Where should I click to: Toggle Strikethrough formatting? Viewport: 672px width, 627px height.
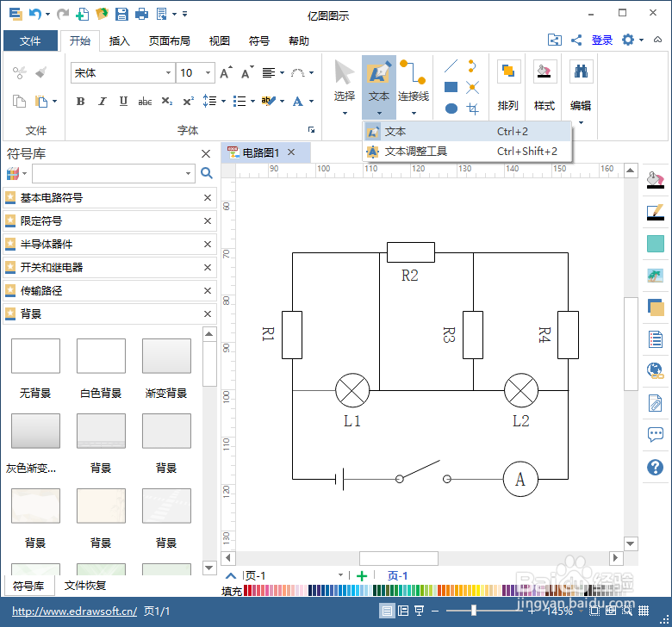[145, 102]
